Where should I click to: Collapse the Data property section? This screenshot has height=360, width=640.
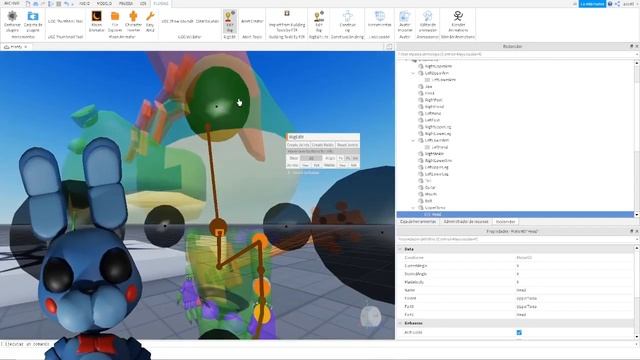click(400, 249)
